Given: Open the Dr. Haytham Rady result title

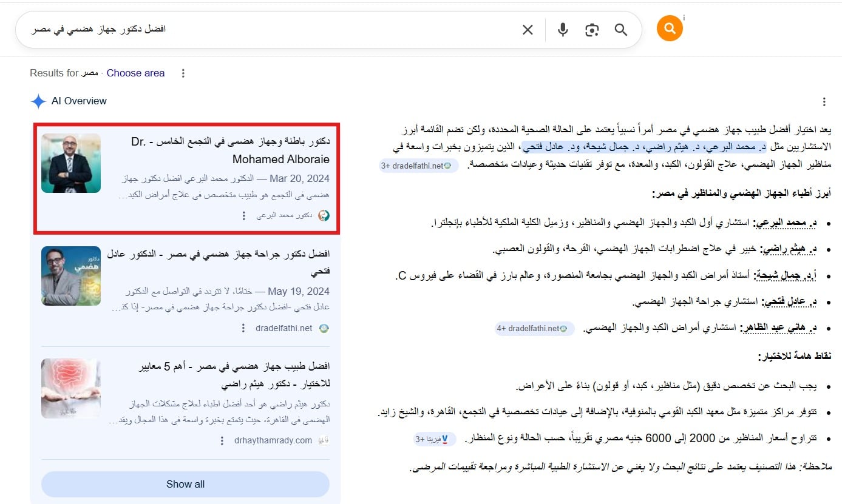Looking at the screenshot, I should click(x=234, y=375).
